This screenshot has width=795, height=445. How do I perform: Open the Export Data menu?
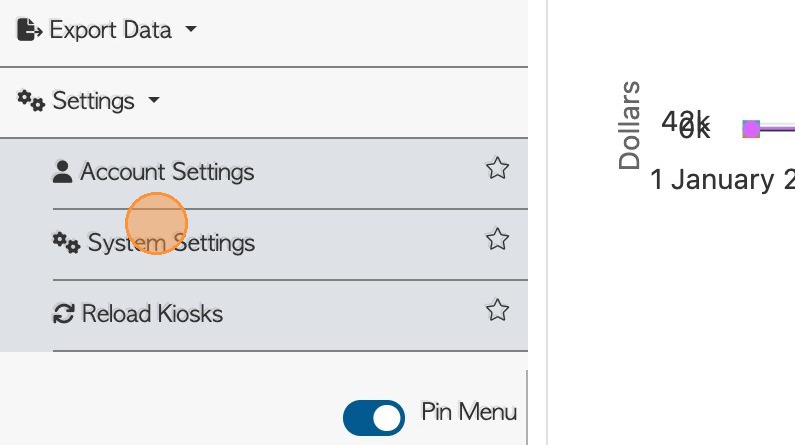pyautogui.click(x=110, y=30)
